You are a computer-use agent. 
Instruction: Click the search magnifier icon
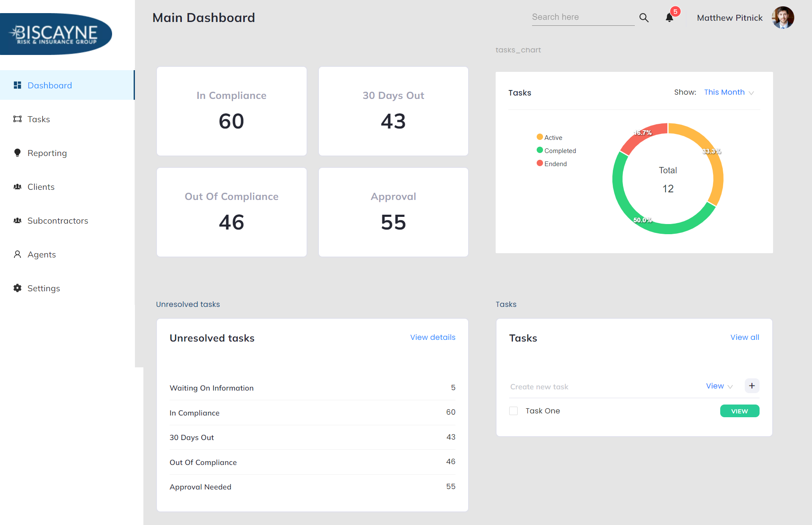click(x=644, y=18)
